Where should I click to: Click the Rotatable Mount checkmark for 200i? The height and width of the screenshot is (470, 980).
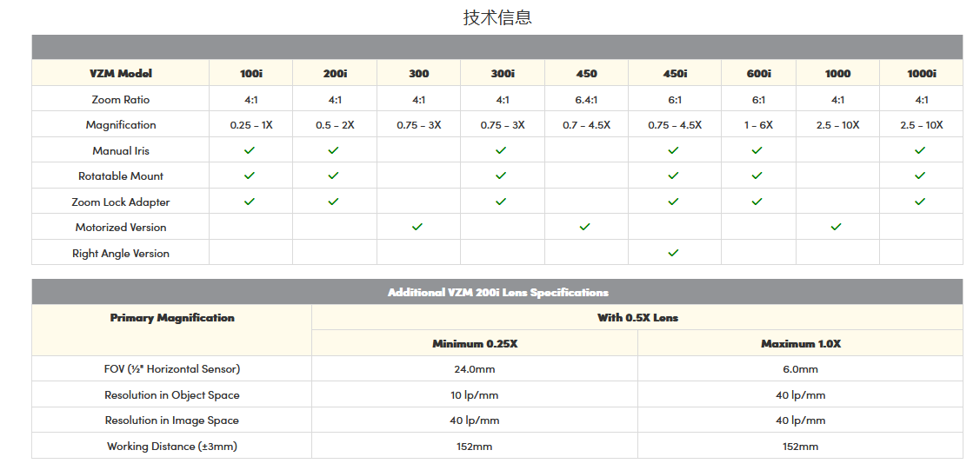333,175
